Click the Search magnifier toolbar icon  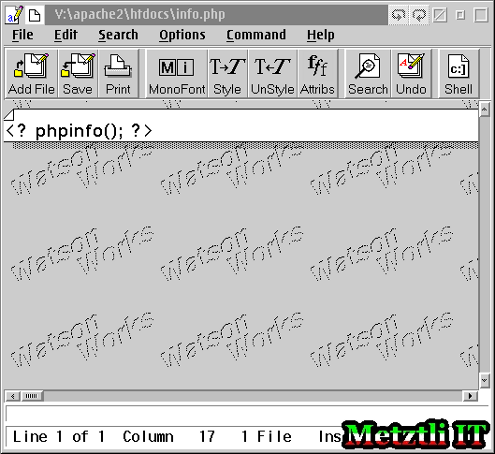[368, 74]
